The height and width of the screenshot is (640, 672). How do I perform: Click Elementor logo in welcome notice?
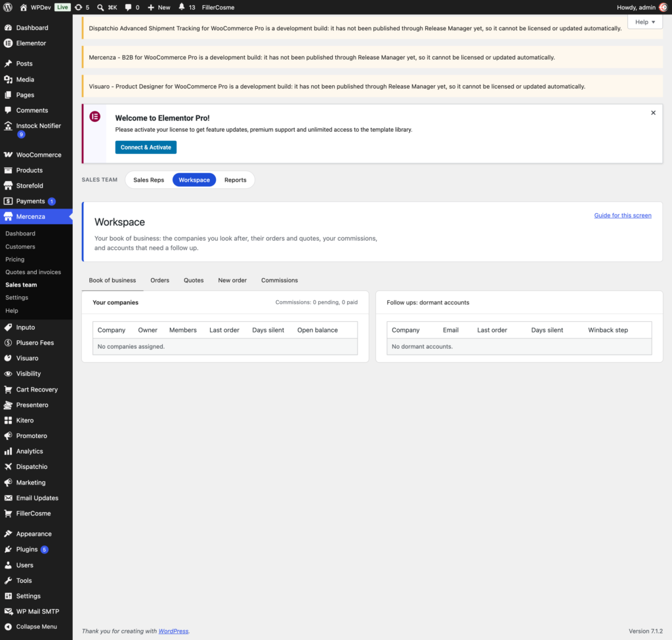94,117
